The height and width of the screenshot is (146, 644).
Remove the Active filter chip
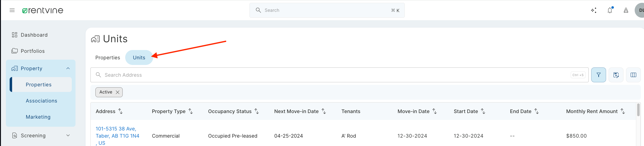[117, 92]
